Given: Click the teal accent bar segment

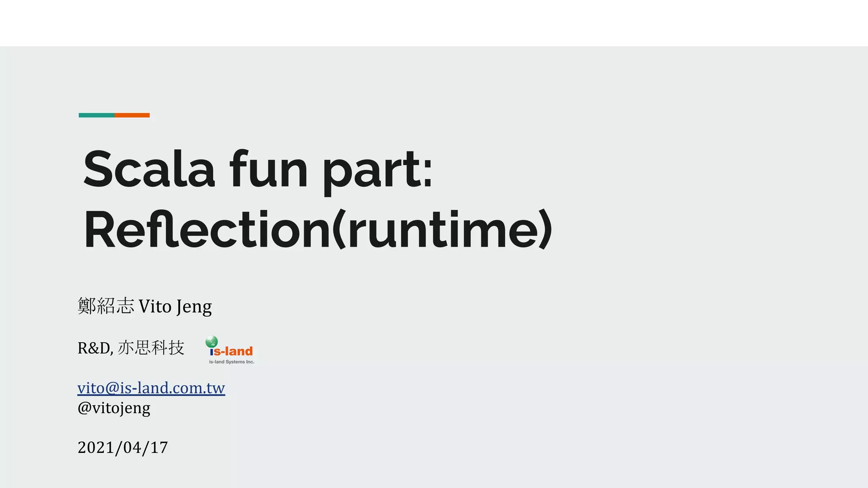Looking at the screenshot, I should [97, 115].
